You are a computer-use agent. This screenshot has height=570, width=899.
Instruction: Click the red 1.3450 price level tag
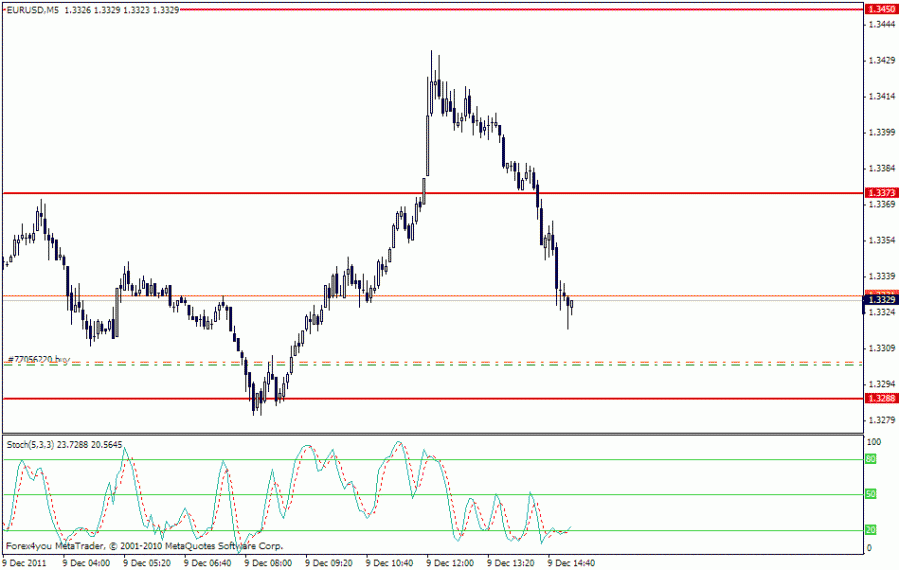tap(881, 9)
